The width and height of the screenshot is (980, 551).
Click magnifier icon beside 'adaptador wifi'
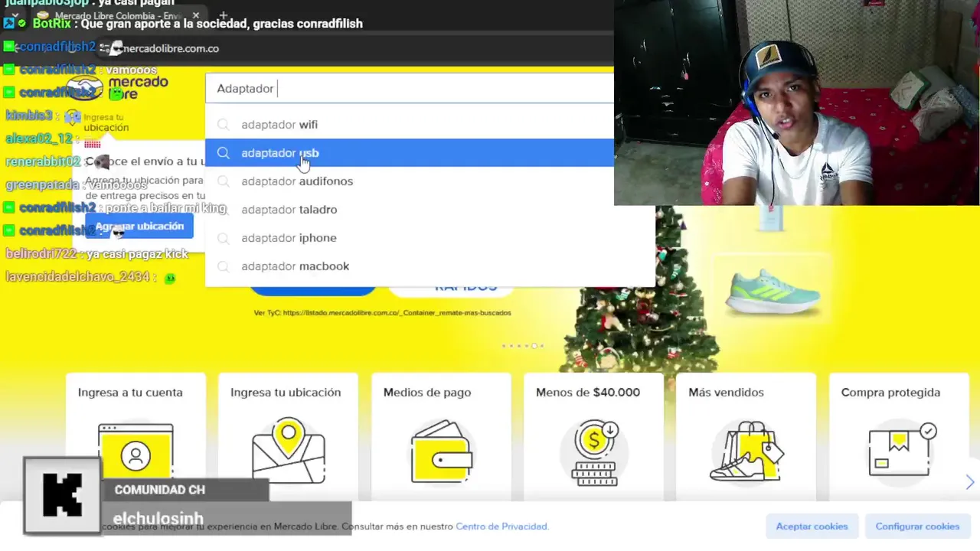click(223, 125)
